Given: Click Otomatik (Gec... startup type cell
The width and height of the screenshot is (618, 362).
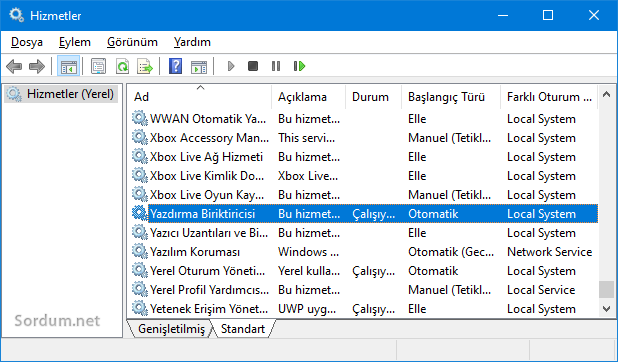Looking at the screenshot, I should (x=451, y=252).
